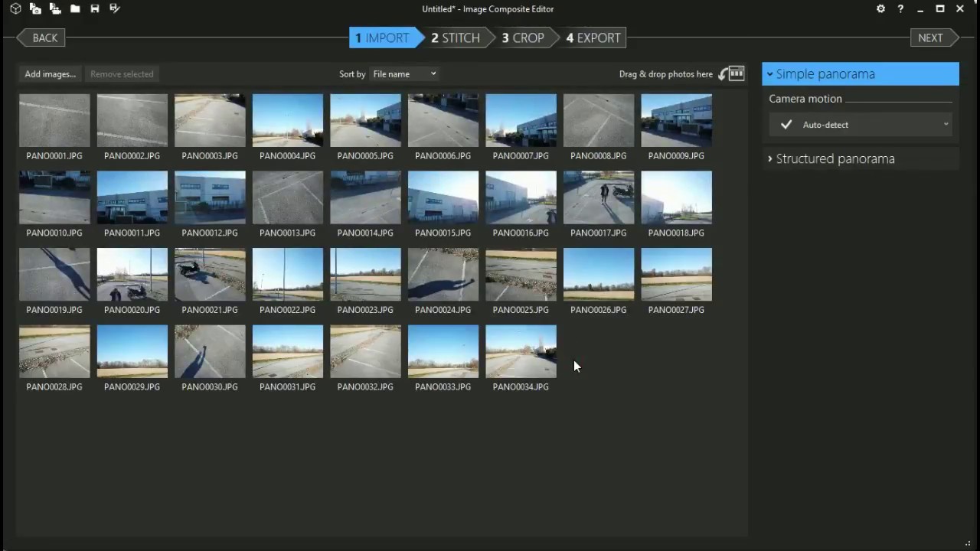Screen dimensions: 980x551
Task: Go to step 4 EXPORT
Action: point(594,37)
